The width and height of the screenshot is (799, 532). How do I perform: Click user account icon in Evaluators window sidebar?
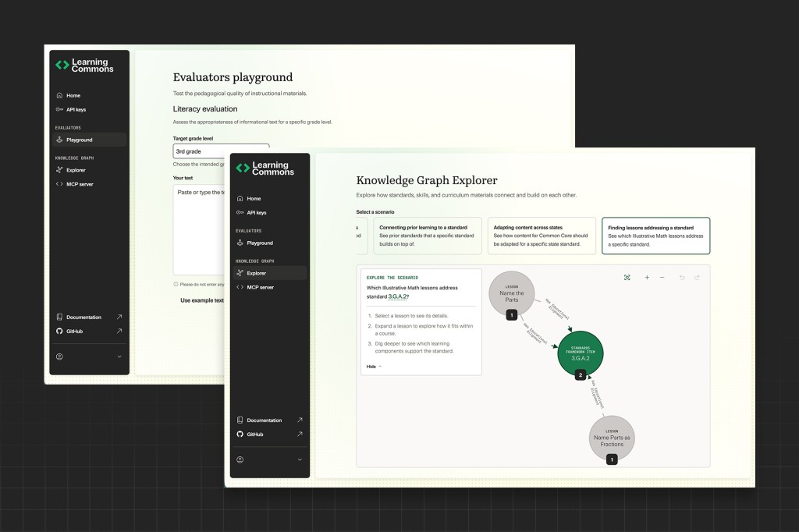(x=59, y=356)
